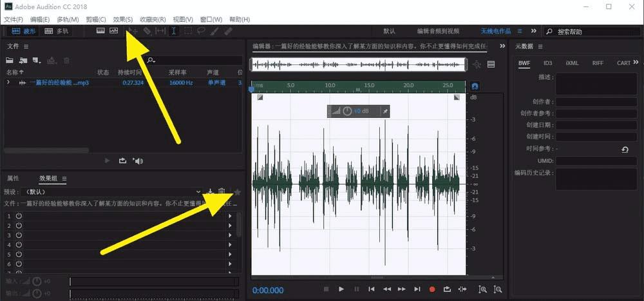Delete effects preset trash icon
Image resolution: width=644 pixels, height=301 pixels.
[222, 191]
